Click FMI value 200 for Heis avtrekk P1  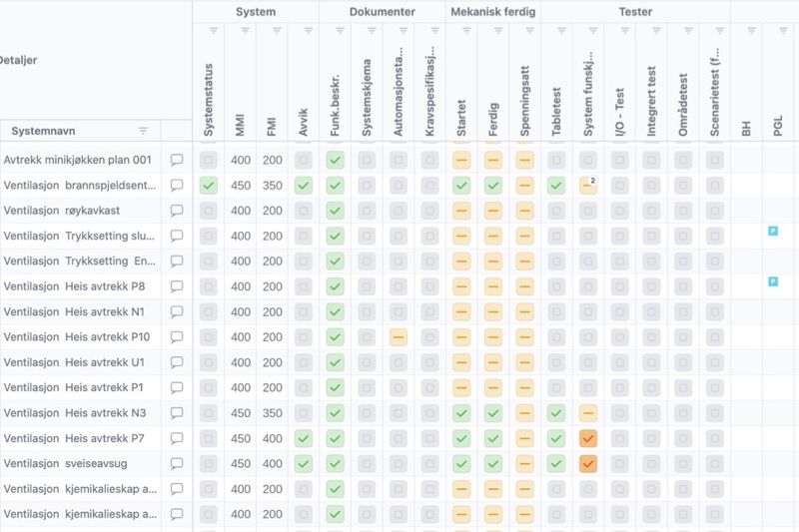click(x=272, y=387)
